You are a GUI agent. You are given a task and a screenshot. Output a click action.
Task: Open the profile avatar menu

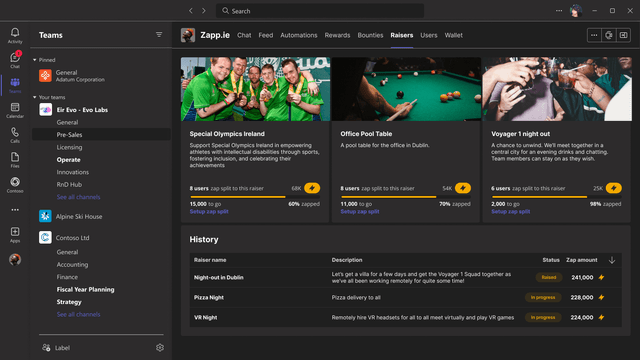point(576,11)
